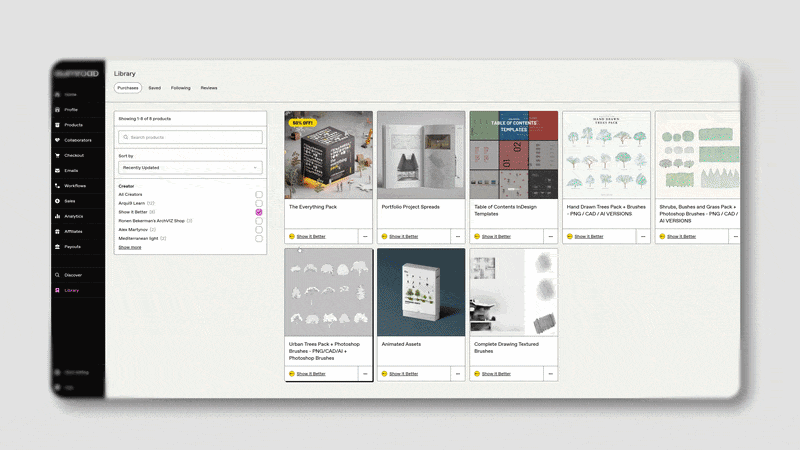The width and height of the screenshot is (800, 450).
Task: Open the Urban Trees Pack thumbnail
Action: pos(329,292)
